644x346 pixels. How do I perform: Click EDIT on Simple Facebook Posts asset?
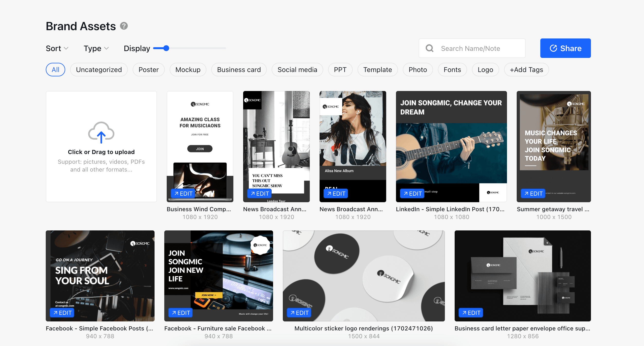tap(62, 313)
